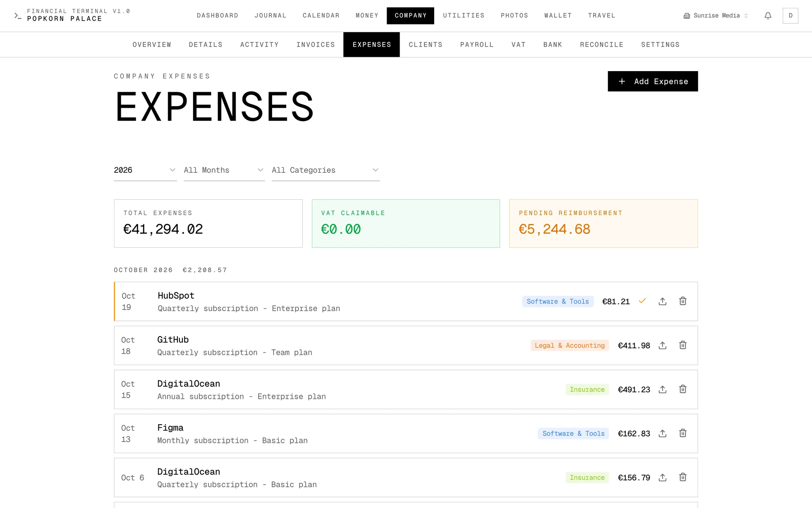Click the terminal prompt logo icon
This screenshot has height=508, width=812.
[18, 16]
